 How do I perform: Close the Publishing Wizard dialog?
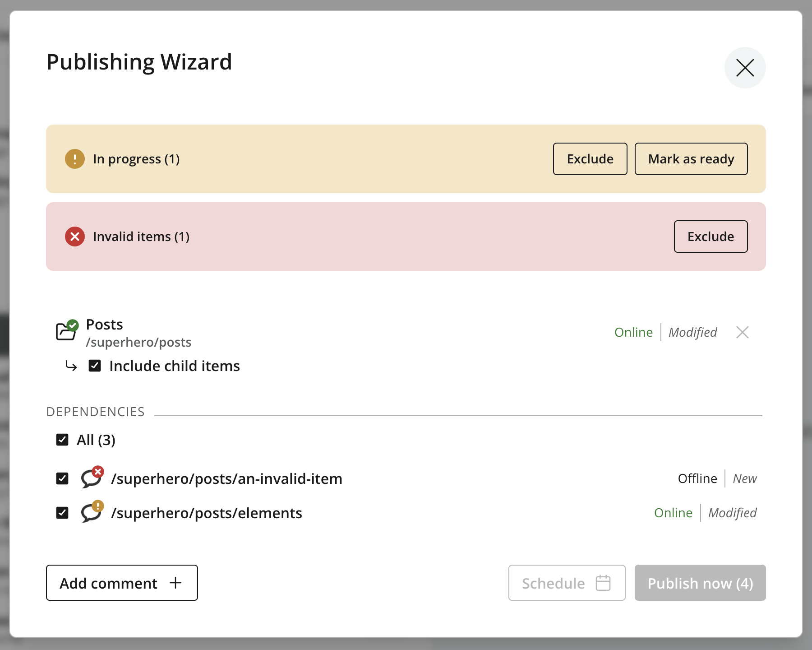pos(745,68)
